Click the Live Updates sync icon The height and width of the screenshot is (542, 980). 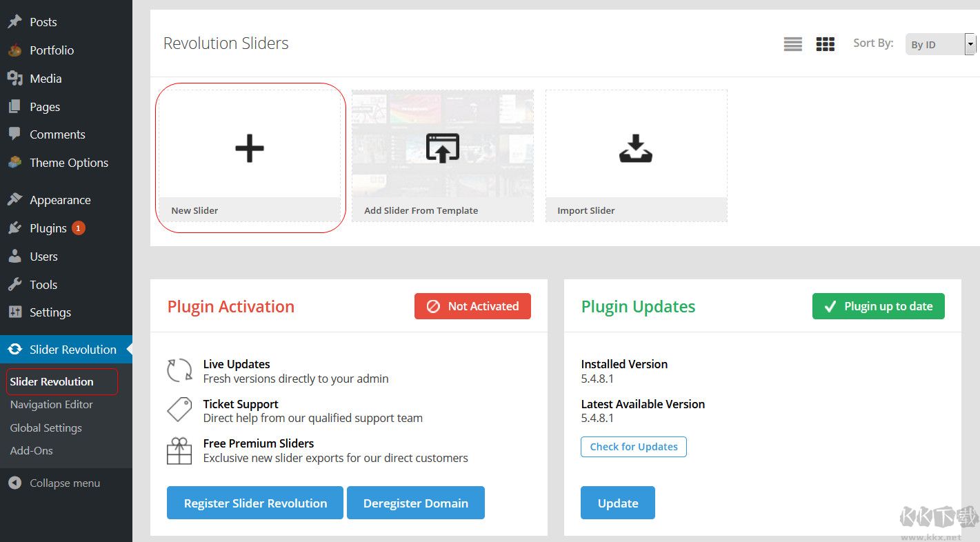(x=179, y=370)
